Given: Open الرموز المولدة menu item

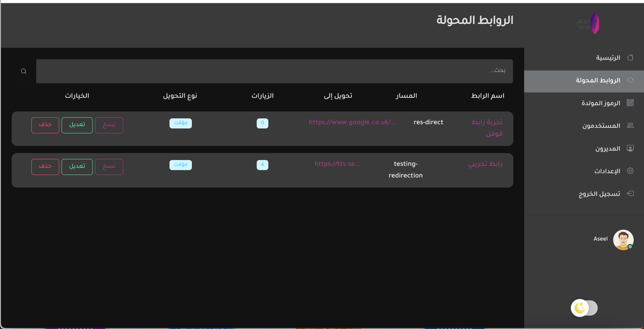Looking at the screenshot, I should (x=600, y=103).
